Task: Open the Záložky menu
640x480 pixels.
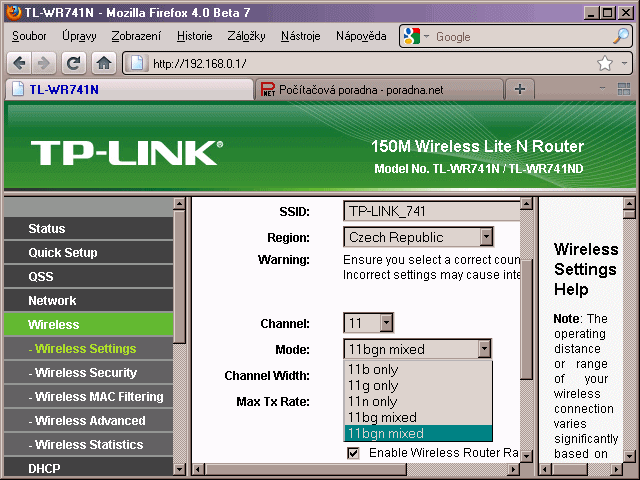Action: coord(246,36)
